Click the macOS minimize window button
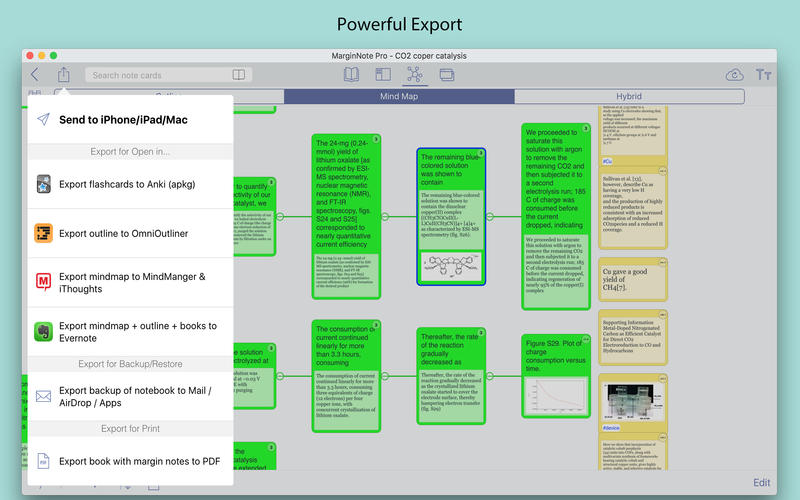800x500 pixels. pos(42,56)
